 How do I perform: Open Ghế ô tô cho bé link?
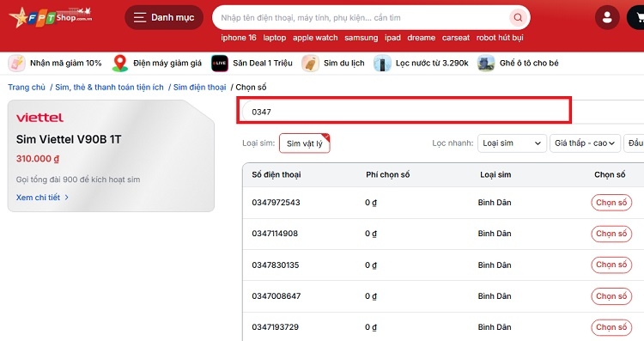click(529, 64)
